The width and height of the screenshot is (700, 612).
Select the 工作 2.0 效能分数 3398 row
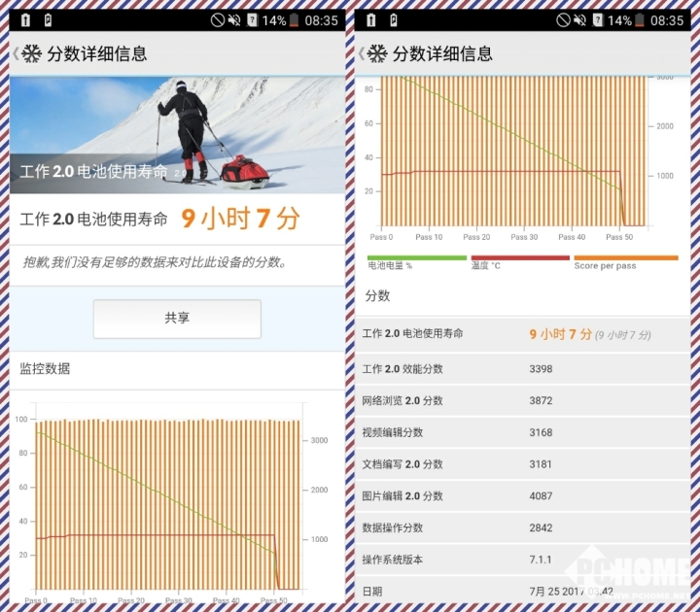coord(522,369)
